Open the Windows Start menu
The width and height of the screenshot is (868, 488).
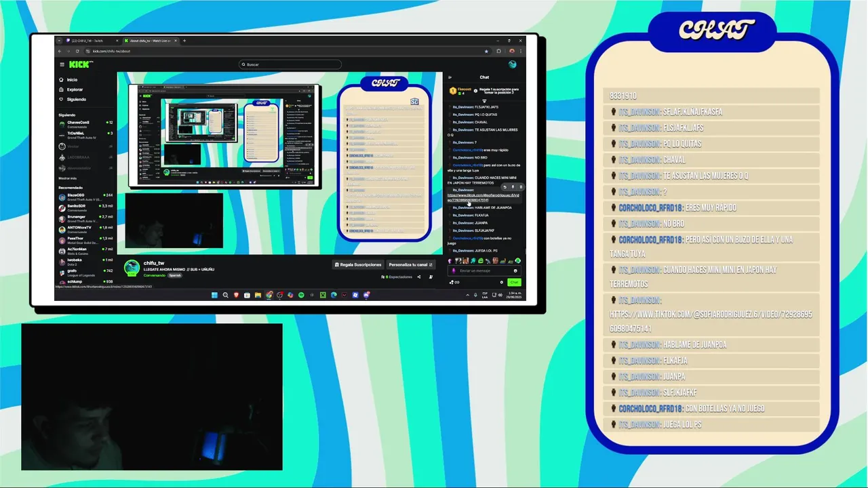tap(214, 295)
